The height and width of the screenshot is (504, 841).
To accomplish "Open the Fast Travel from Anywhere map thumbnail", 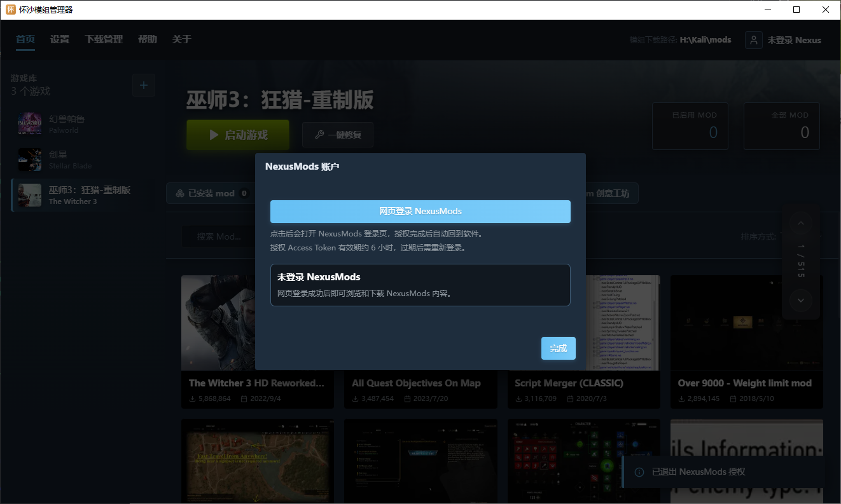I will click(258, 461).
